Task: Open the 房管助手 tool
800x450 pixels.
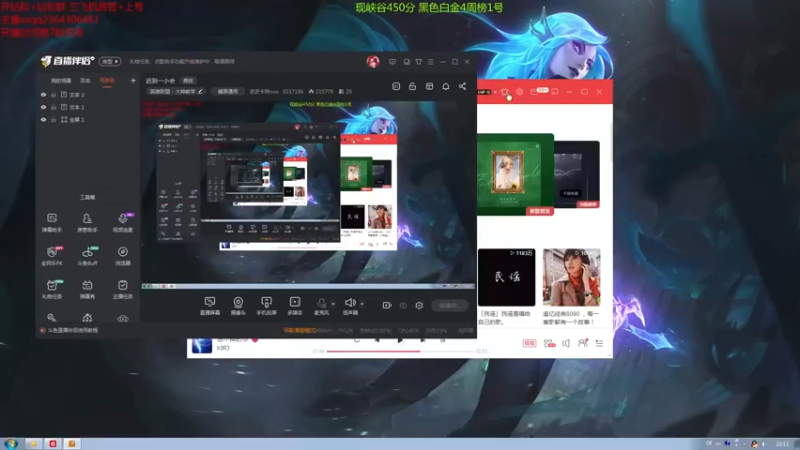Action: point(87,222)
